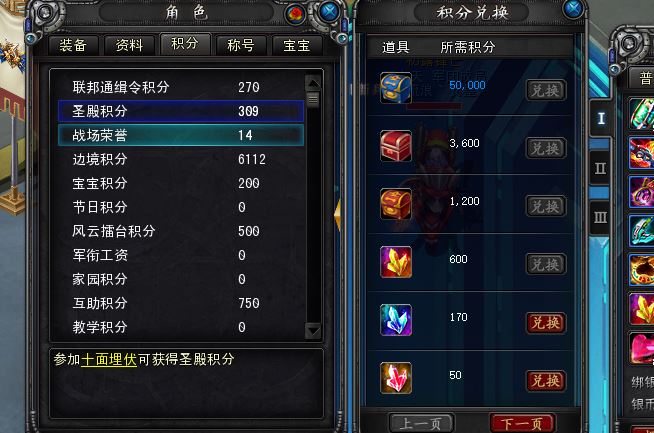The height and width of the screenshot is (433, 654).
Task: Switch to the 宝宝 tab
Action: [297, 45]
